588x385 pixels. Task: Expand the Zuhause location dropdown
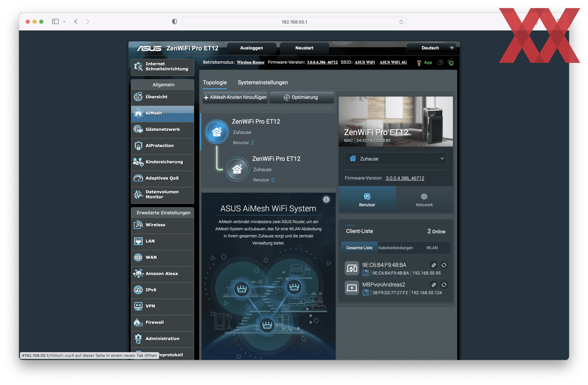click(395, 159)
